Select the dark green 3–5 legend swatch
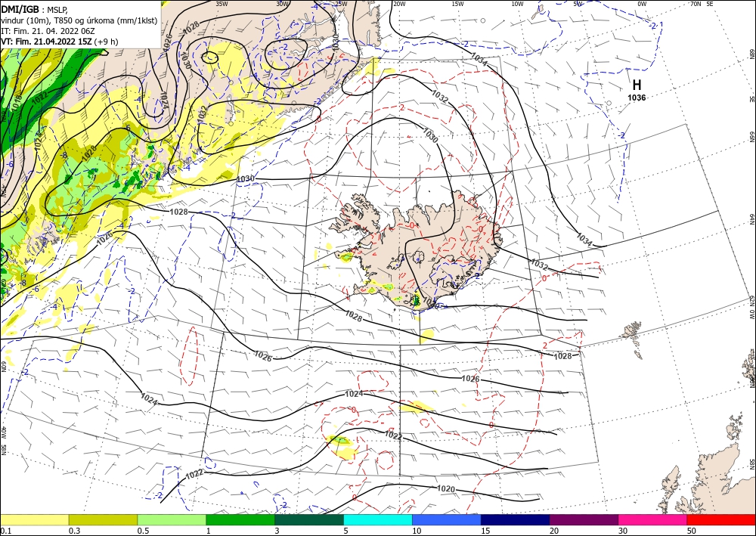756x536 pixels. click(x=309, y=519)
